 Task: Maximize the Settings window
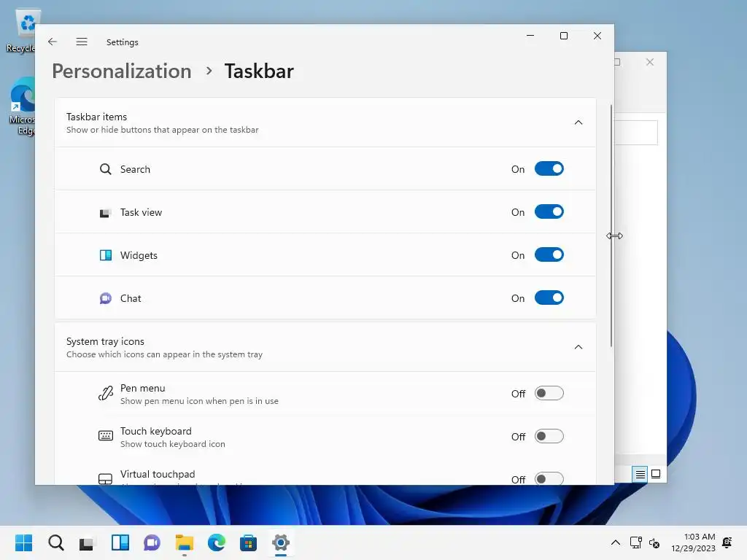tap(564, 36)
